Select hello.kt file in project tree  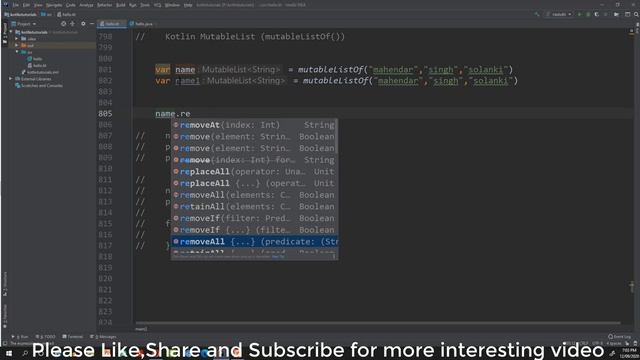pyautogui.click(x=37, y=65)
